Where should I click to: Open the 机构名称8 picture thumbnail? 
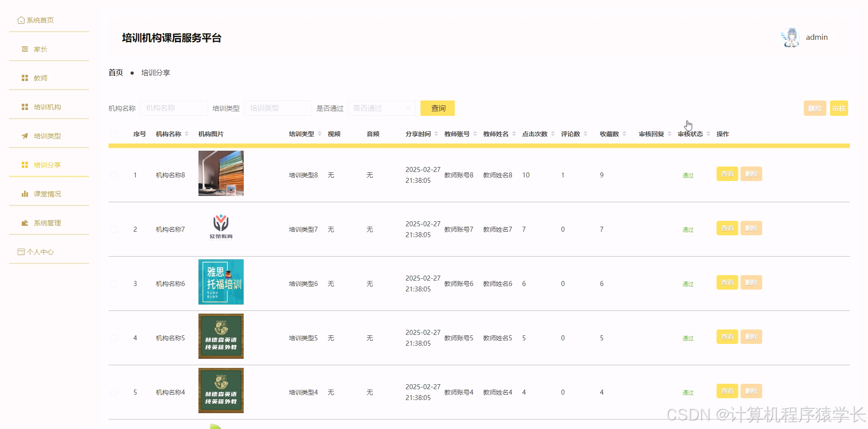(x=221, y=173)
